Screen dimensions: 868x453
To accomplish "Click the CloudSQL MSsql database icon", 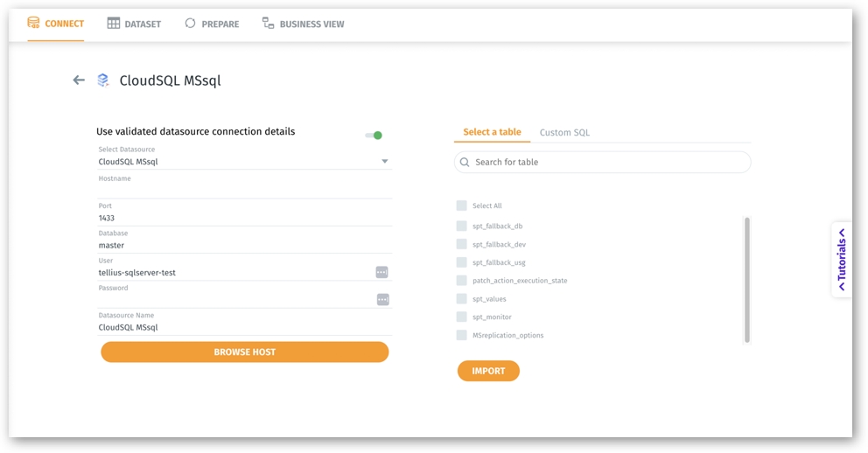I will point(103,80).
